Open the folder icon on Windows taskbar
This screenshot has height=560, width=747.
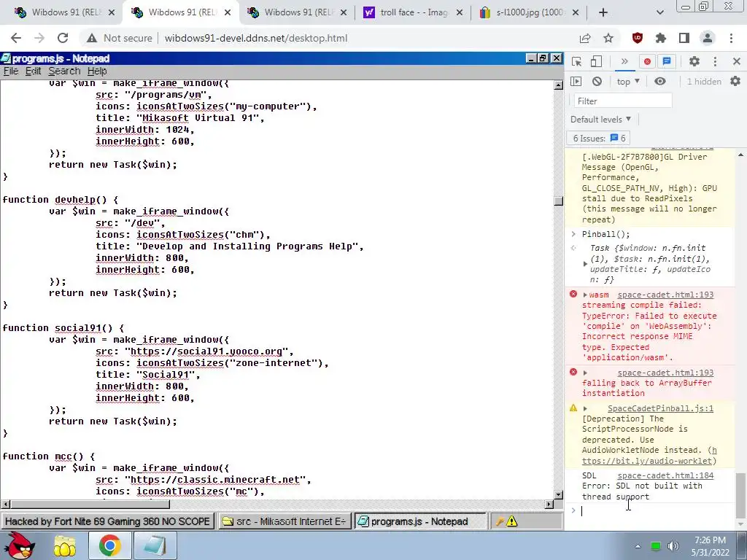click(x=64, y=545)
